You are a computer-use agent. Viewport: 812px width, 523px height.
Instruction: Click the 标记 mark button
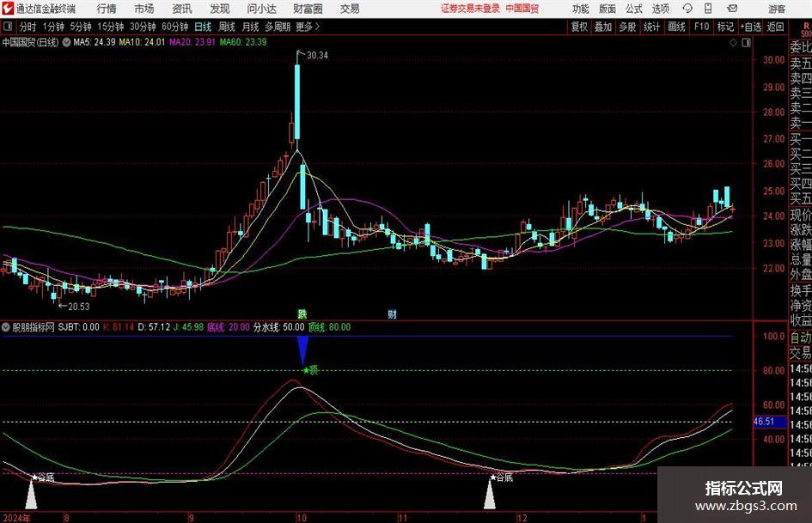click(x=725, y=27)
